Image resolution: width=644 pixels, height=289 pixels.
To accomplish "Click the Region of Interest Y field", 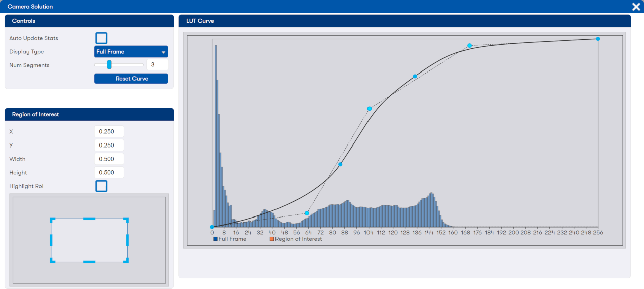I will (x=109, y=145).
